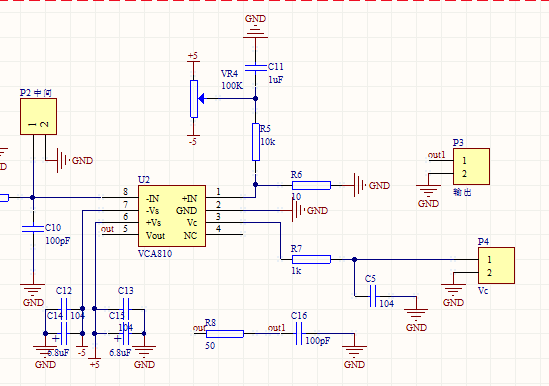Click connector P4 Vc header
This screenshot has width=549, height=386.
[496, 266]
